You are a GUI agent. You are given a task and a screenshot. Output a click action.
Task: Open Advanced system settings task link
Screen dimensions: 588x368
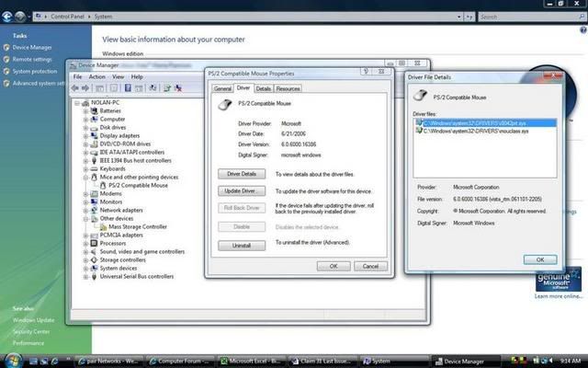pos(39,84)
